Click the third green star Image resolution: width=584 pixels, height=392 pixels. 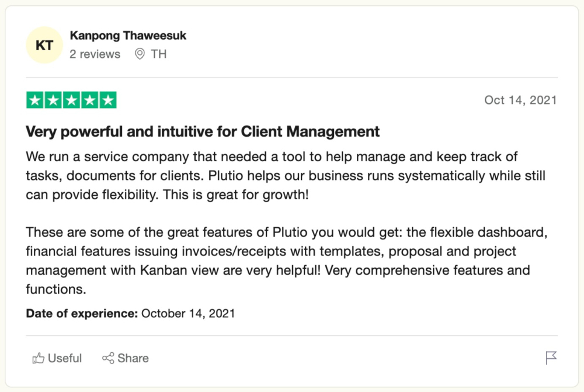(x=71, y=100)
